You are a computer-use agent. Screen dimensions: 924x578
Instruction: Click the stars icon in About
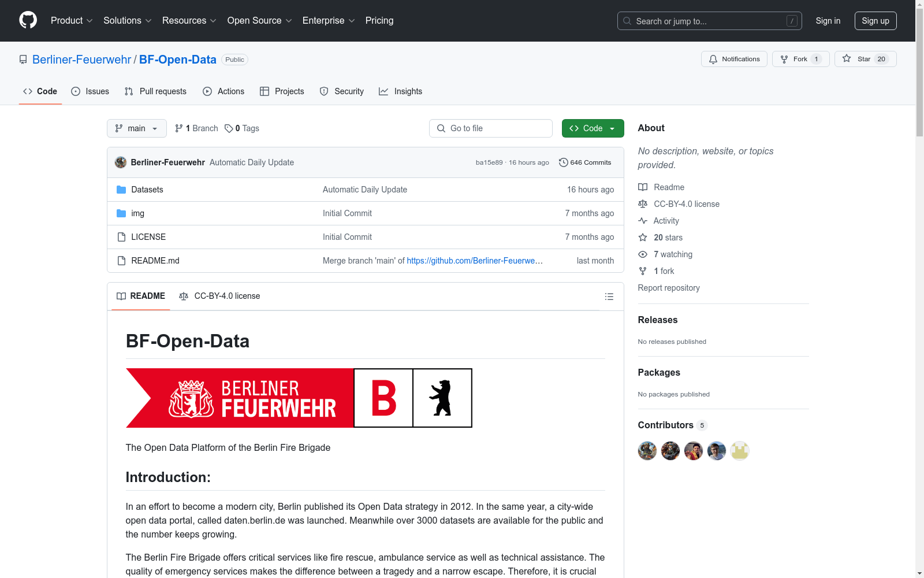click(643, 238)
